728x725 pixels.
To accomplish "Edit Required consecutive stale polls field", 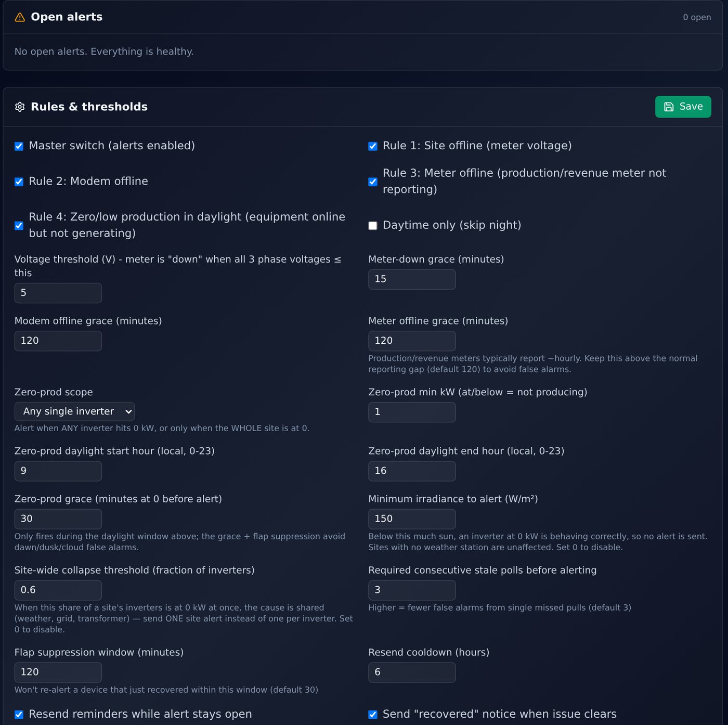I will pos(412,590).
